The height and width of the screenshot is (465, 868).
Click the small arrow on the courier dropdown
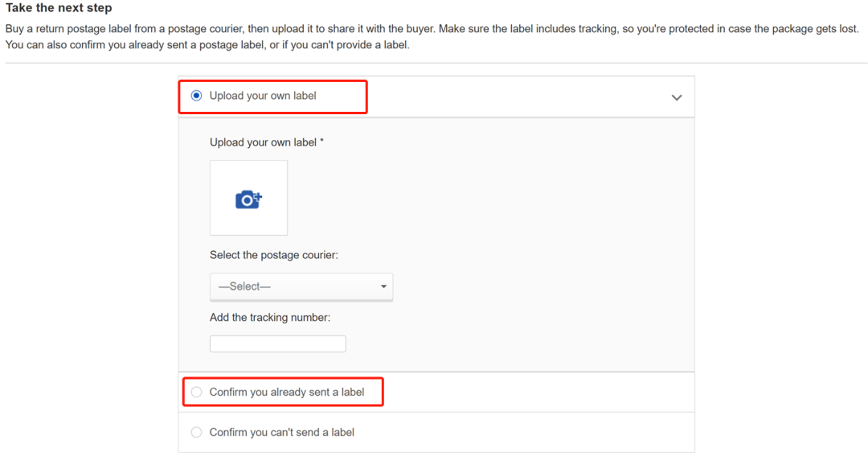pos(383,286)
